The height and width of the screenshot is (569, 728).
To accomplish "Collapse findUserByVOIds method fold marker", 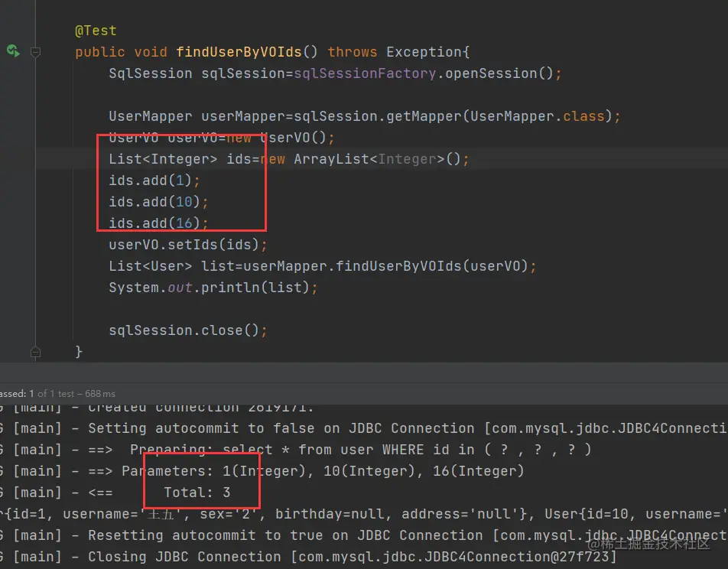I will point(35,51).
